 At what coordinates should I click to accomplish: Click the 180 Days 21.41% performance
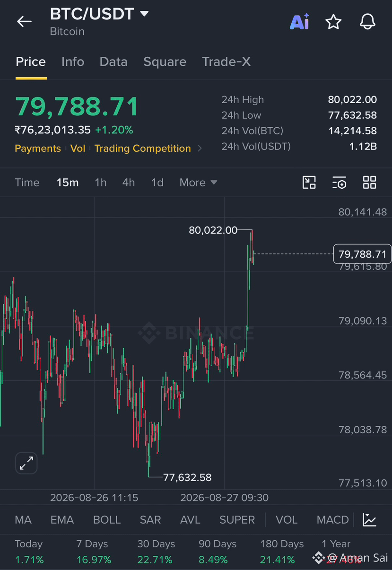[x=282, y=552]
